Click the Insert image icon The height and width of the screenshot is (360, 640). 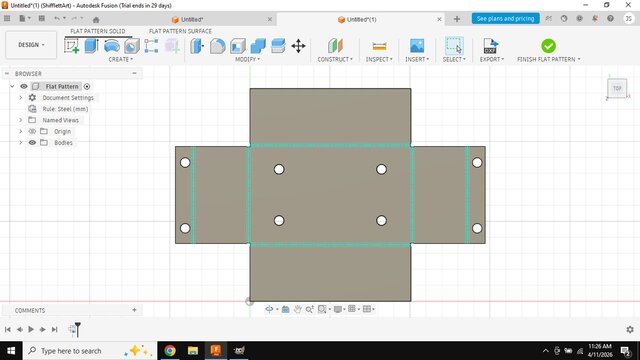tap(417, 46)
